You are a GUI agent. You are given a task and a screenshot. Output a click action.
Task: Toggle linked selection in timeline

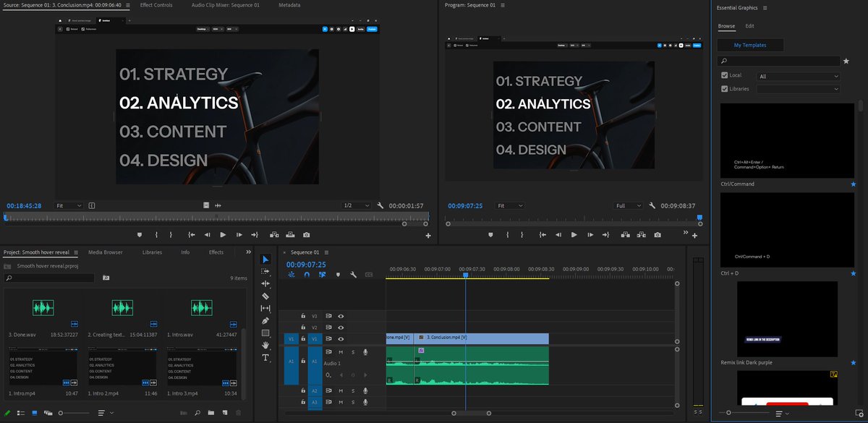(x=322, y=275)
